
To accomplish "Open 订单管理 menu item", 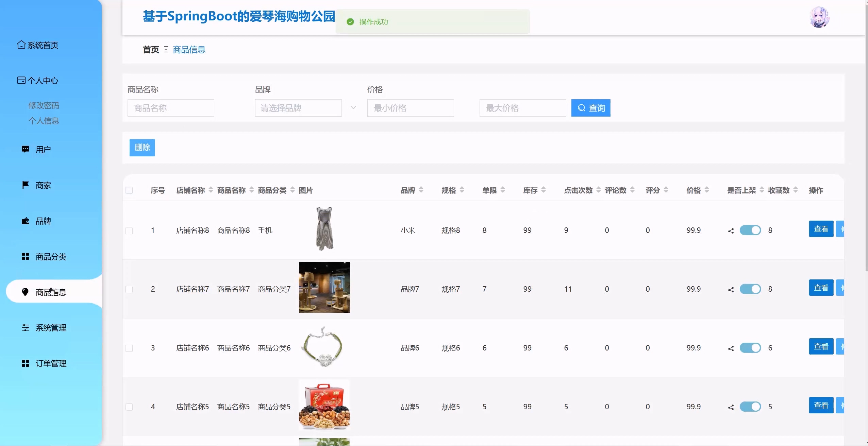I will click(51, 363).
